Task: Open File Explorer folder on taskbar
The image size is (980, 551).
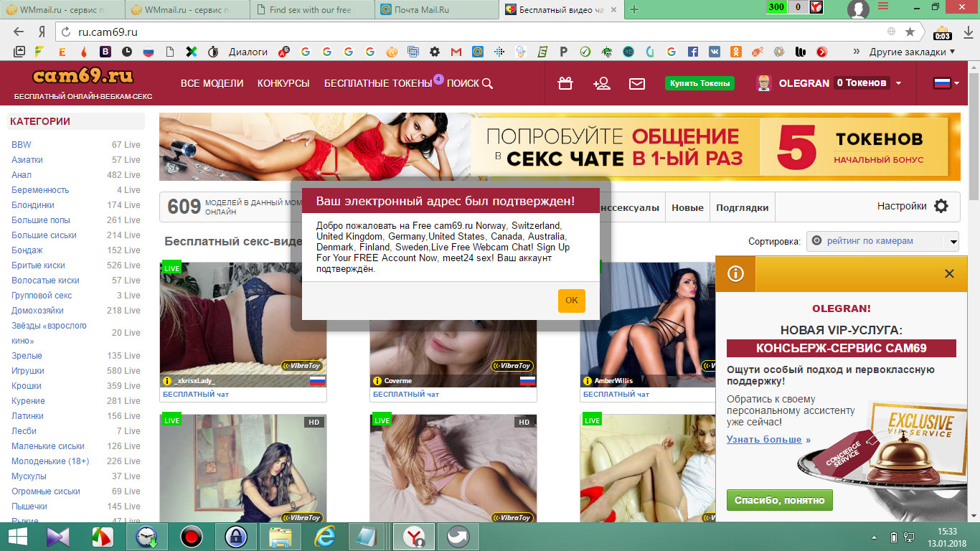Action: click(x=280, y=537)
